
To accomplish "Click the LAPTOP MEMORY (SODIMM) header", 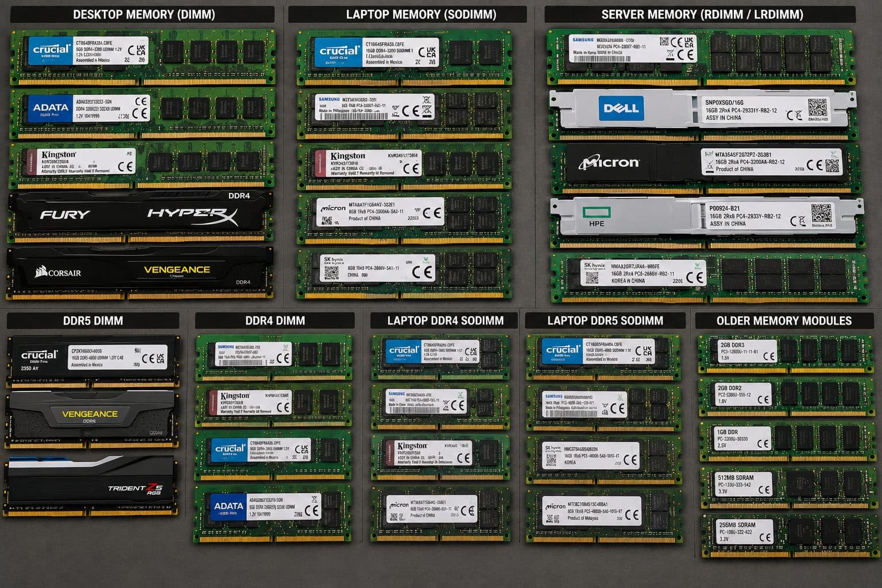I will click(x=421, y=14).
